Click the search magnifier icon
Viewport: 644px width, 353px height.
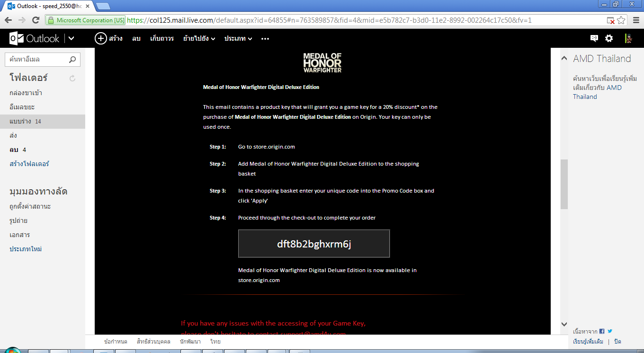(x=72, y=60)
